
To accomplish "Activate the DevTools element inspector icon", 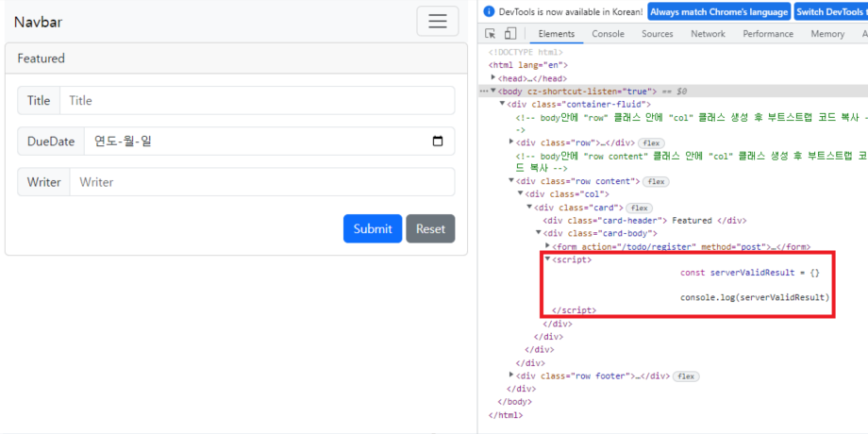I will point(490,34).
